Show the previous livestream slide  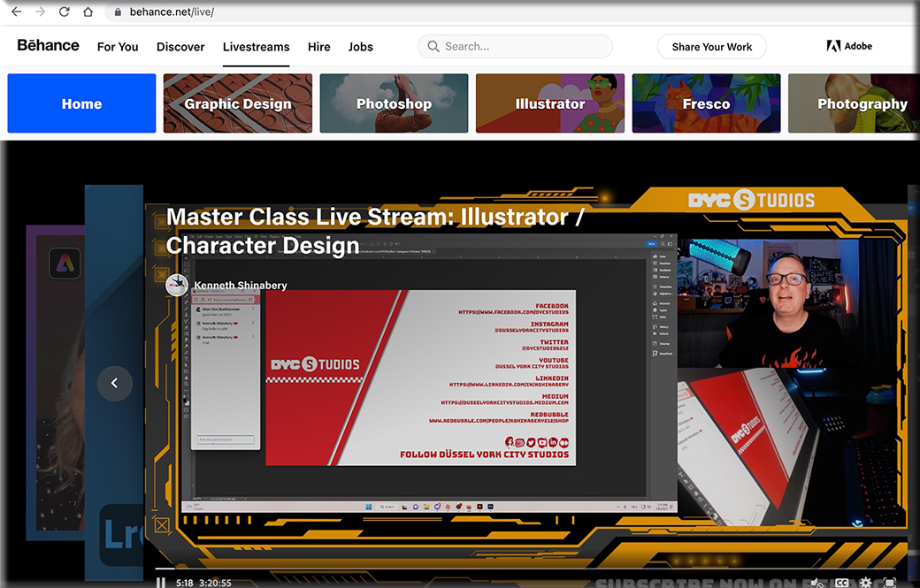(x=114, y=383)
